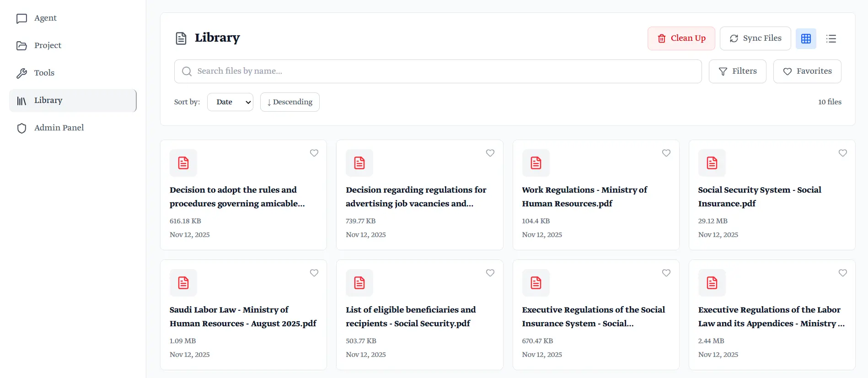Switch to list view
The width and height of the screenshot is (868, 378).
831,38
